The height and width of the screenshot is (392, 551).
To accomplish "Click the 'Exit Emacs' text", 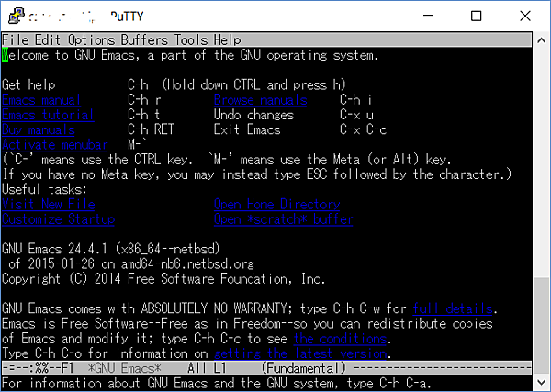I will 247,129.
